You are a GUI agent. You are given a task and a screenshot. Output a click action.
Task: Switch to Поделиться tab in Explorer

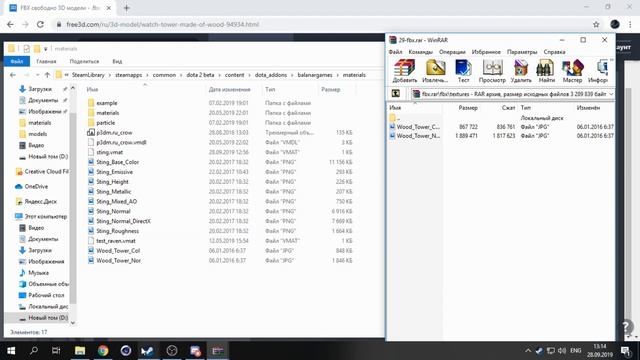click(84, 61)
